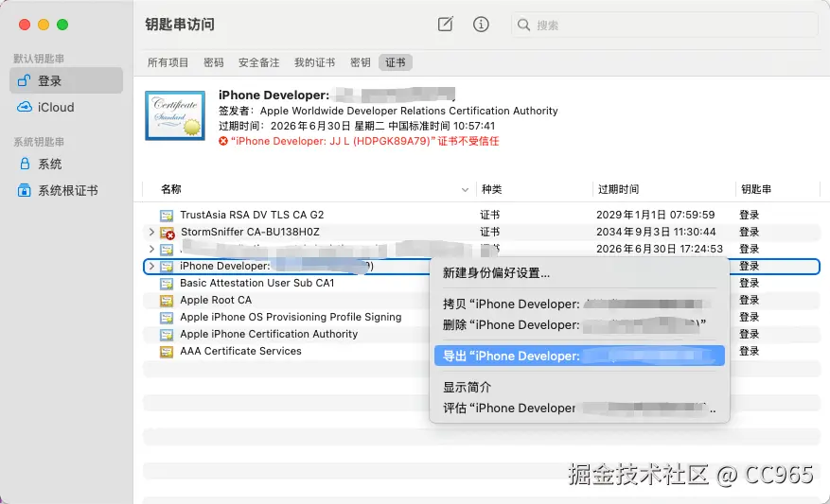Click the large certificate thumbnail image
The width and height of the screenshot is (830, 504).
click(175, 115)
